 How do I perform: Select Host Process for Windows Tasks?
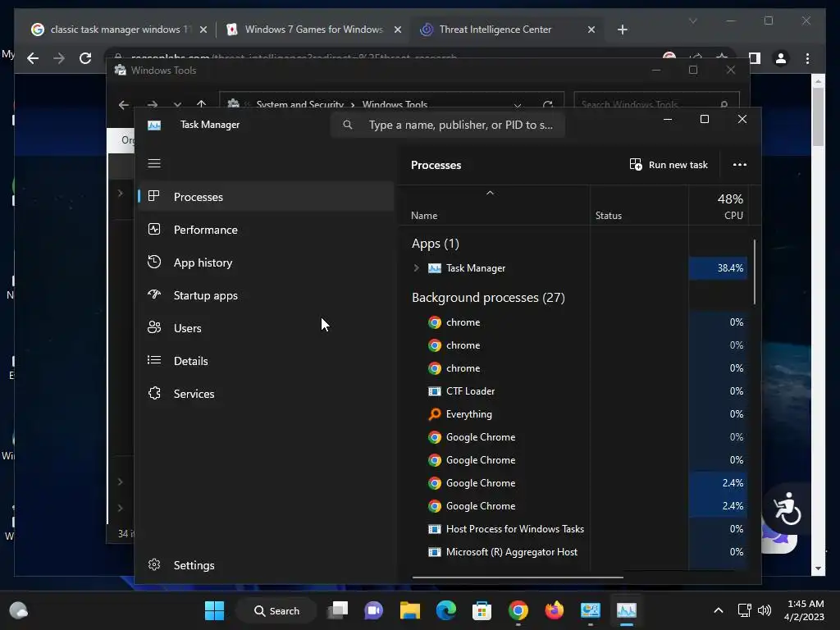[573, 529]
